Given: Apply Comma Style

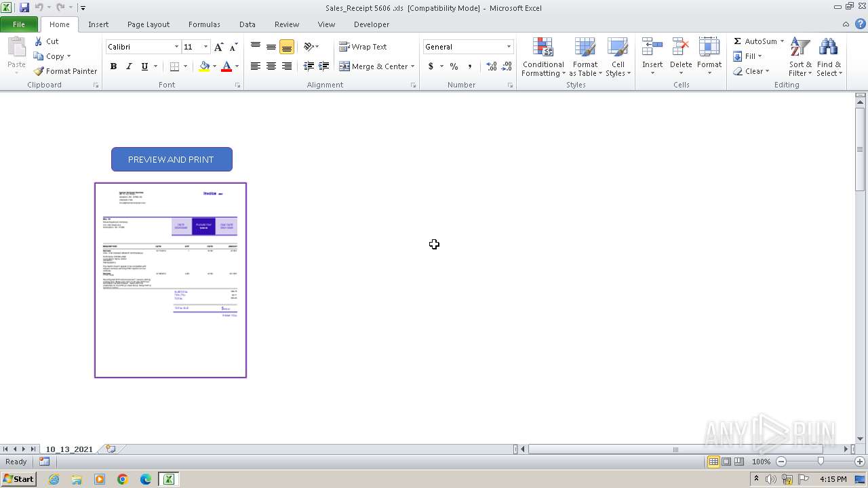Looking at the screenshot, I should point(469,66).
